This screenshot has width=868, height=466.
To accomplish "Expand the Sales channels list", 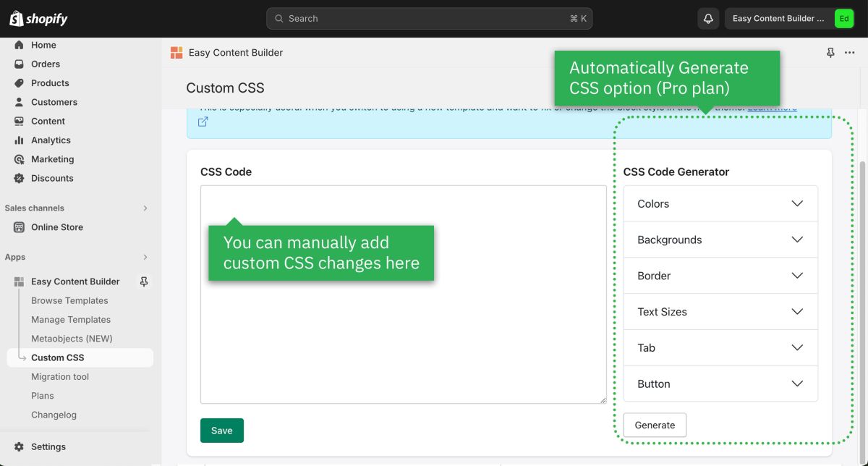I will 144,208.
